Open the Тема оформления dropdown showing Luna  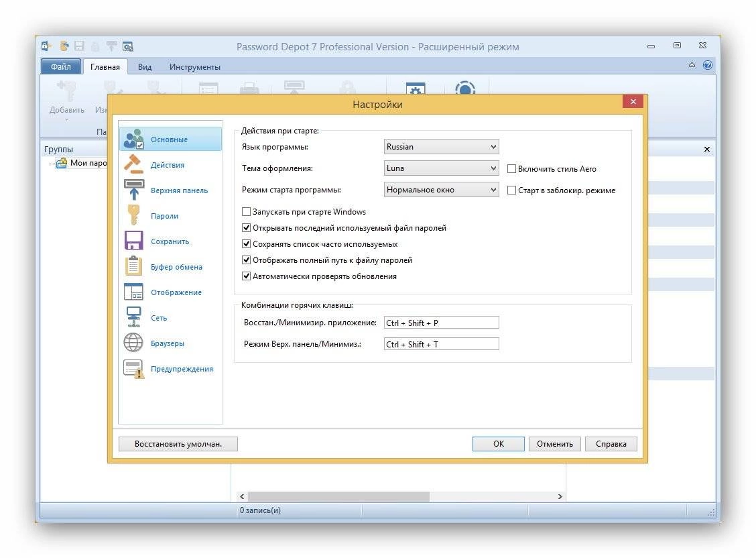point(441,168)
